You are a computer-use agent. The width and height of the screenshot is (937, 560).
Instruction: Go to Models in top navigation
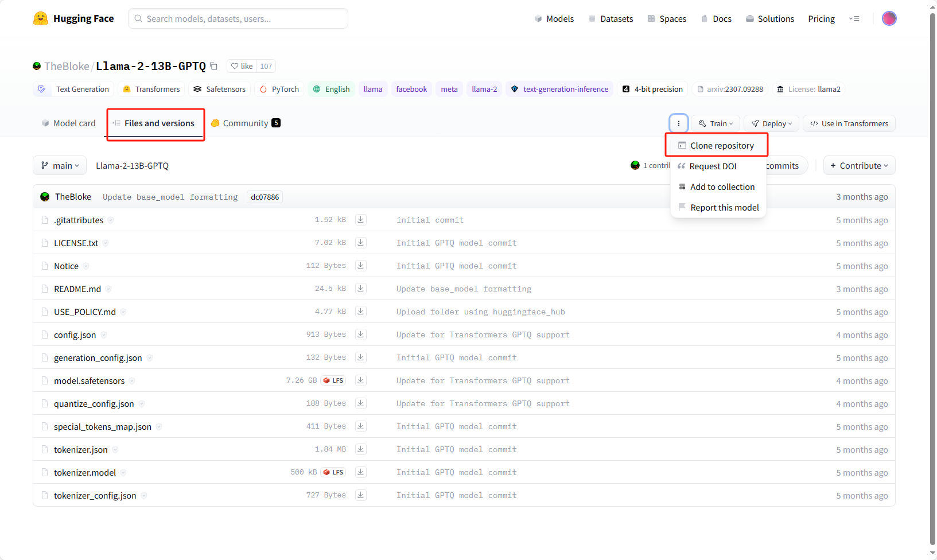pos(554,18)
